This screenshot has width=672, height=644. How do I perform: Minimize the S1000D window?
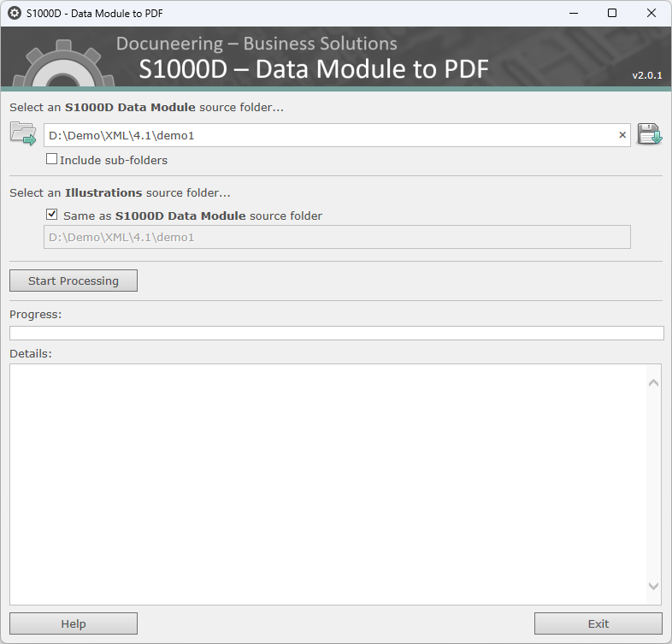click(x=574, y=14)
